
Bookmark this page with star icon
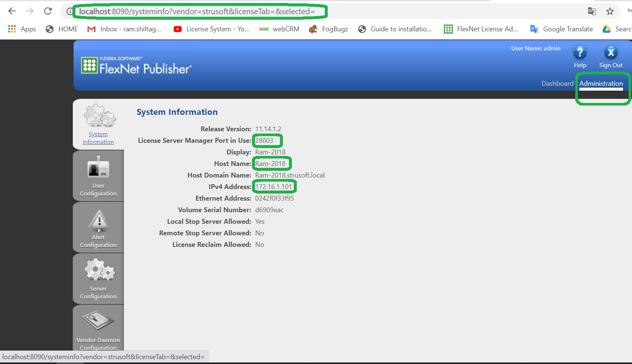tap(610, 11)
